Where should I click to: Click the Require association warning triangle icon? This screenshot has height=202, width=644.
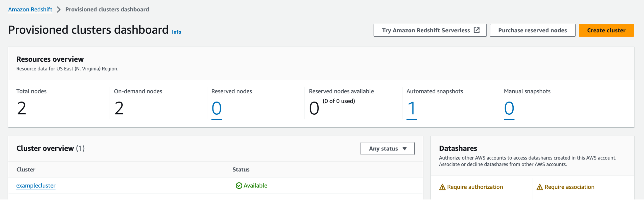[539, 187]
